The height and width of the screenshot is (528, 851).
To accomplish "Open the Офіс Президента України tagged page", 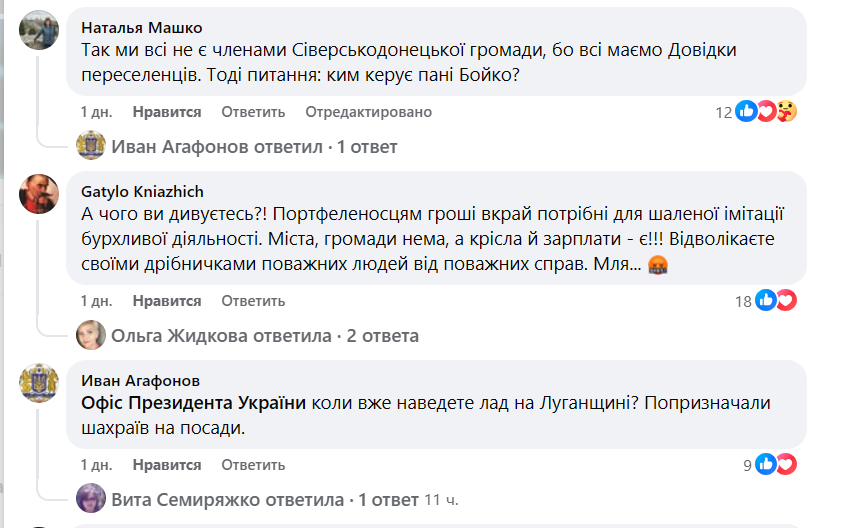I will pyautogui.click(x=194, y=403).
